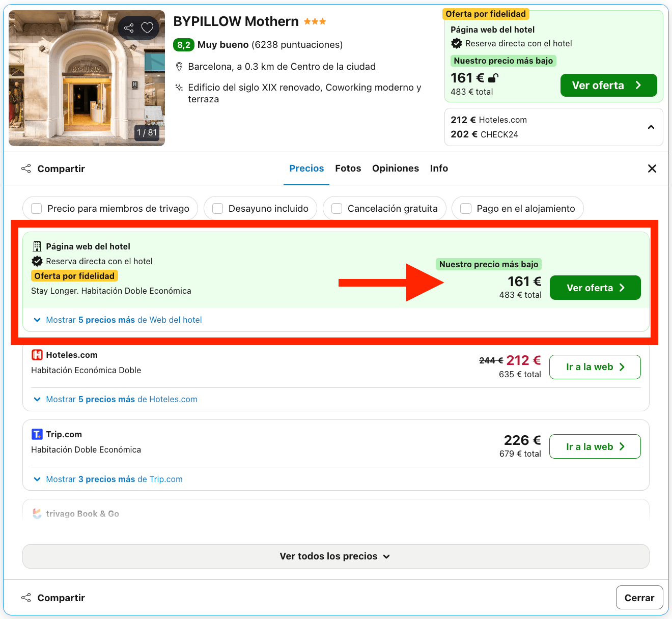Click the struck-through 244 € price
Image resolution: width=672 pixels, height=619 pixels.
[x=491, y=360]
